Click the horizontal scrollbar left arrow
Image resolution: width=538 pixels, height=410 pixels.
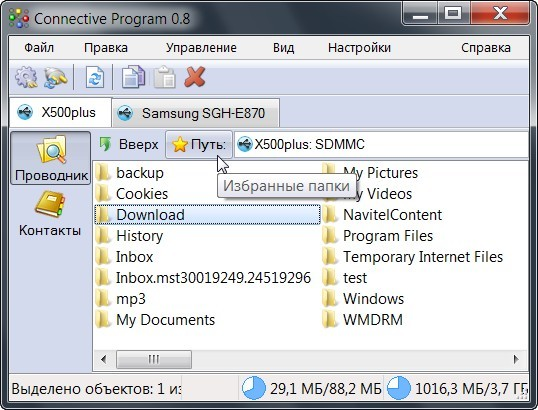pos(104,360)
